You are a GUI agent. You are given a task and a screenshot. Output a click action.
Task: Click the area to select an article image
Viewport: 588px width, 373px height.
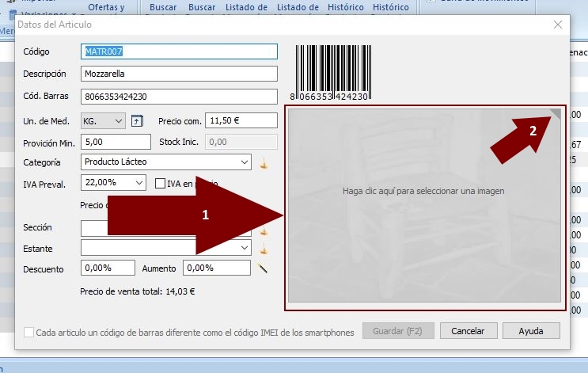click(x=424, y=206)
